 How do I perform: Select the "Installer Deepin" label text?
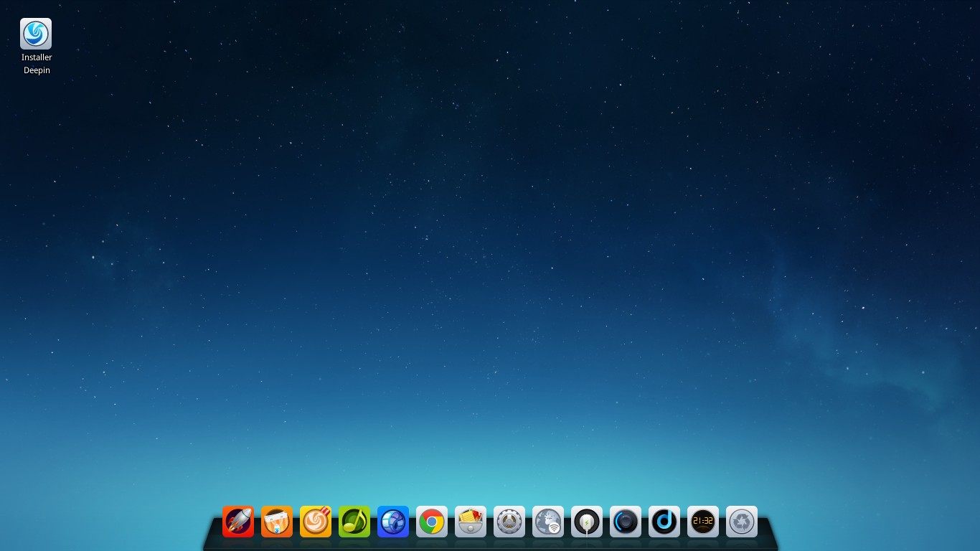(x=37, y=64)
